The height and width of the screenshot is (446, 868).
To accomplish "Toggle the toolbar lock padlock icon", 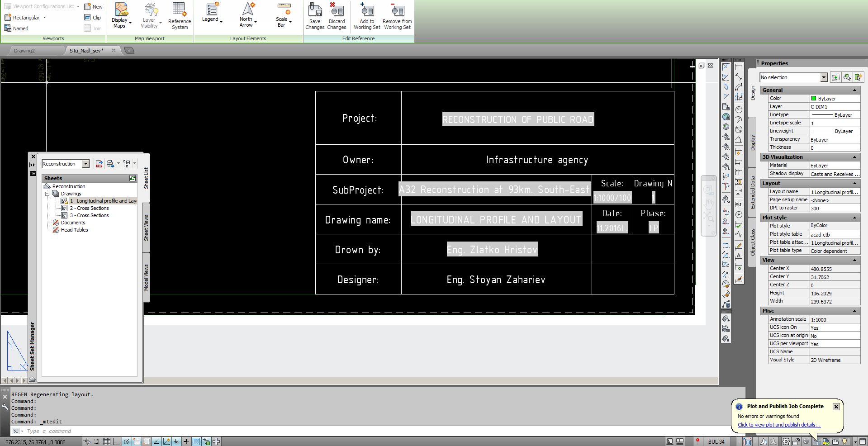I will point(796,441).
